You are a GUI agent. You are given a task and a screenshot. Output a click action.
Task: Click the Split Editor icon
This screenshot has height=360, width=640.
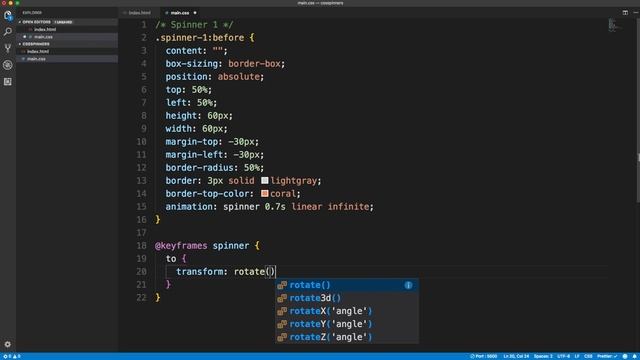625,13
